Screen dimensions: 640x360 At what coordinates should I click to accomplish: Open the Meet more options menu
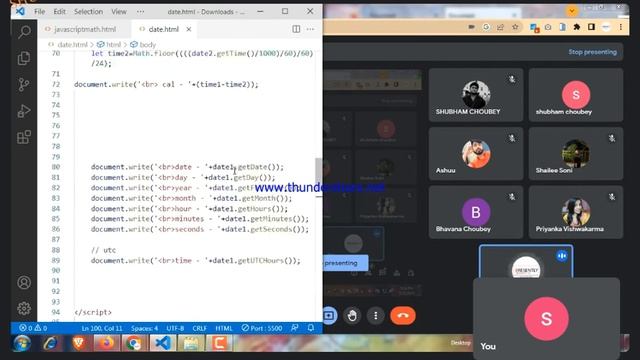click(376, 316)
